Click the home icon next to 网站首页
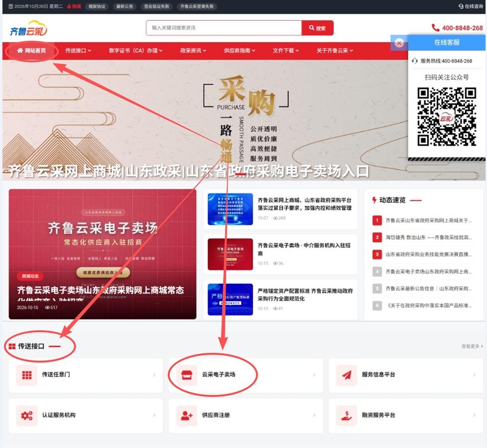487x448 pixels. click(x=20, y=51)
